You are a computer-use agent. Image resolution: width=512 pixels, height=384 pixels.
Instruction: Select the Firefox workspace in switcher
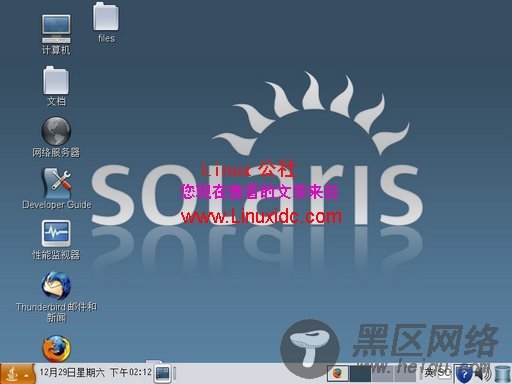338,373
